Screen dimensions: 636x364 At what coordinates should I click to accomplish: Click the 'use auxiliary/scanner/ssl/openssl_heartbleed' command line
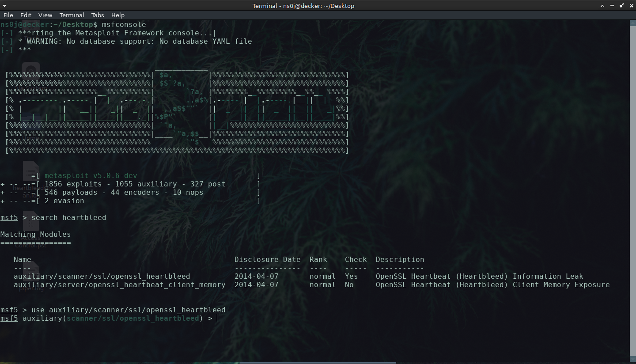pyautogui.click(x=128, y=310)
